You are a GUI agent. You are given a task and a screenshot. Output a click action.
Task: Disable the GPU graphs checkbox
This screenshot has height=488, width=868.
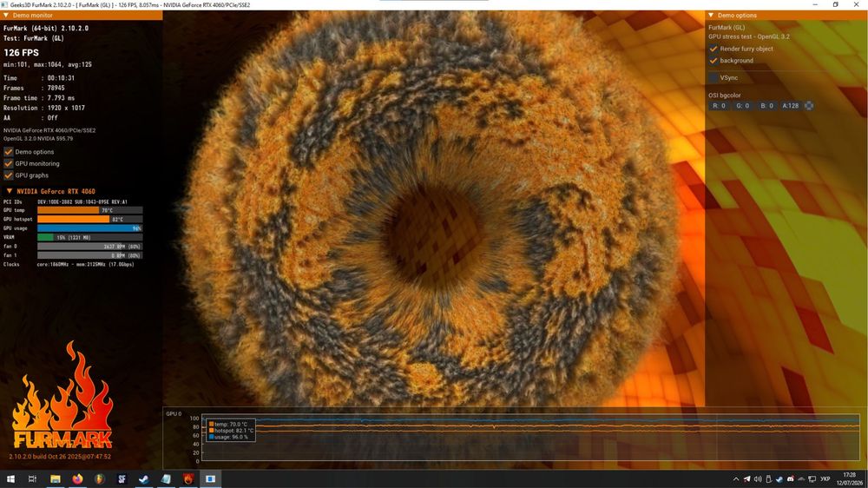click(x=9, y=175)
